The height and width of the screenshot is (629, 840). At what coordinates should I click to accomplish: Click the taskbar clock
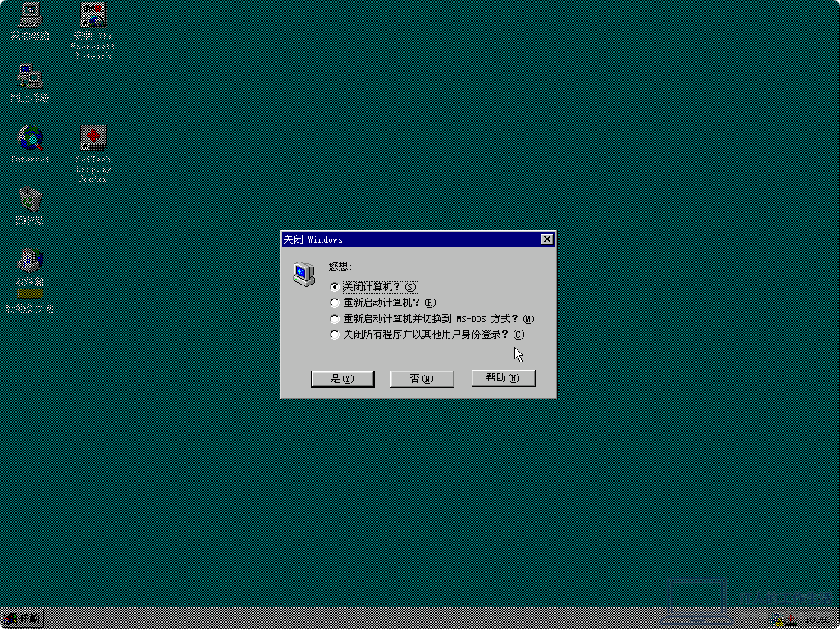818,619
